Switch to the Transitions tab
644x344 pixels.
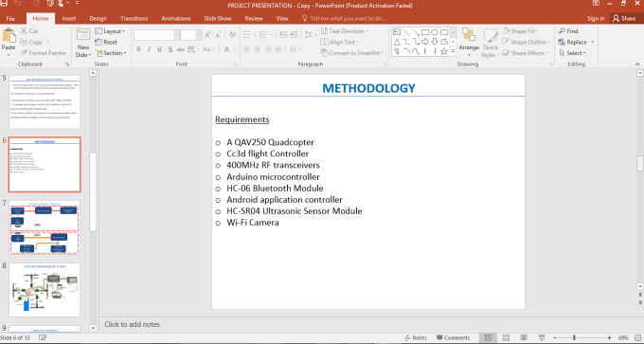click(x=134, y=19)
